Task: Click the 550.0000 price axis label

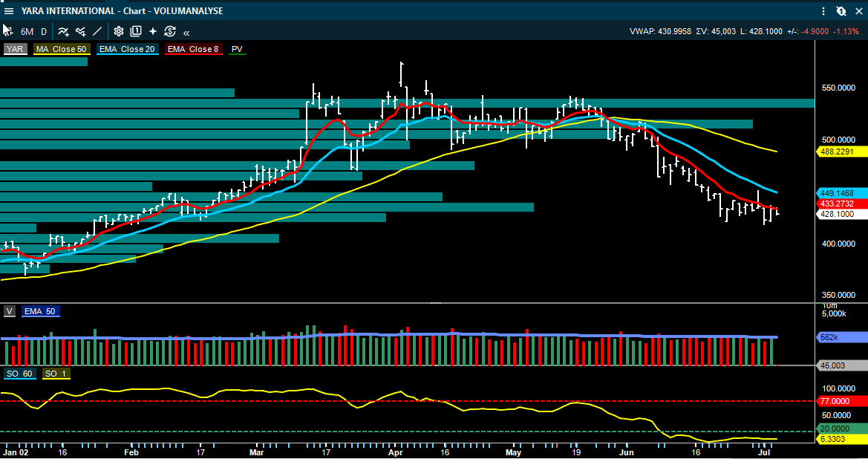Action: tap(838, 88)
